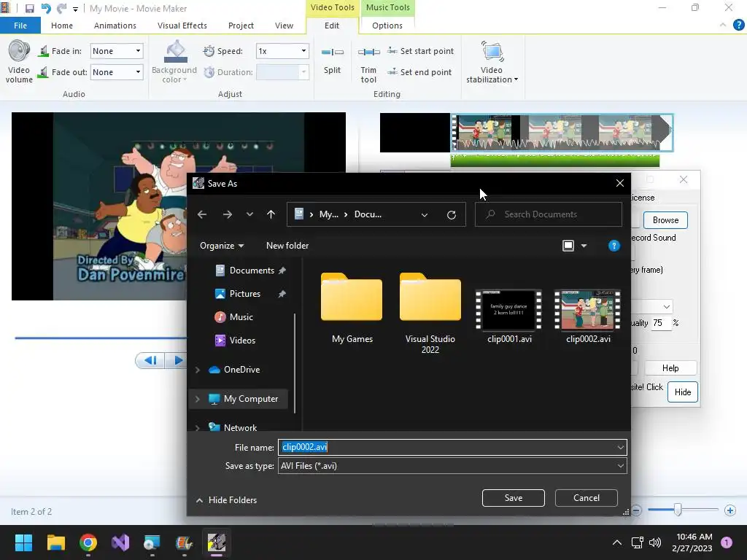
Task: Click the green music track on timeline
Action: pos(555,161)
